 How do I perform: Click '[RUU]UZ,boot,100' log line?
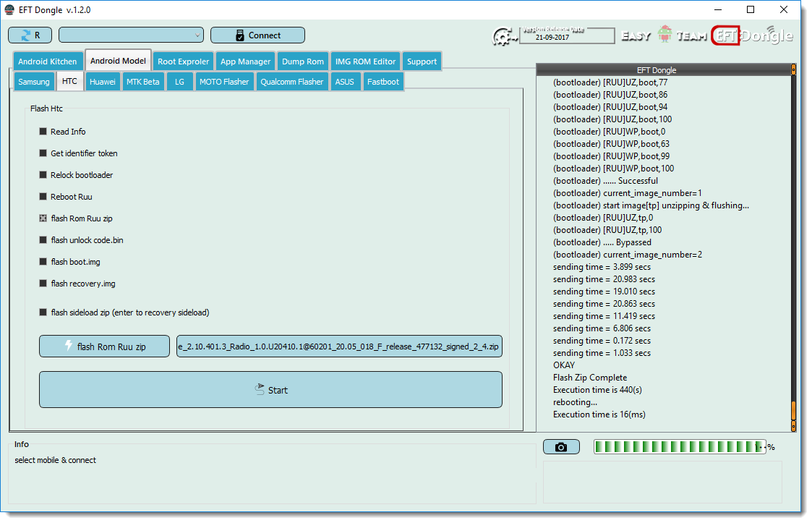612,119
